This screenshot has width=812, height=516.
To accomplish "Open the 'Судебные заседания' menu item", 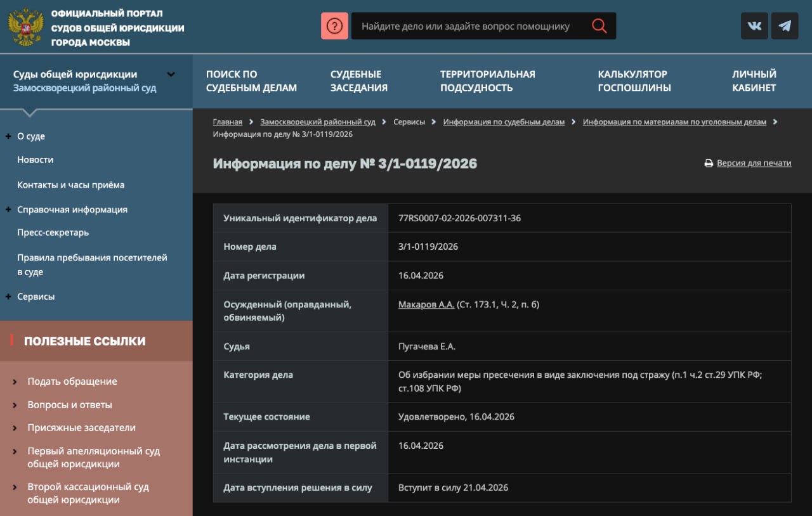I will point(358,81).
